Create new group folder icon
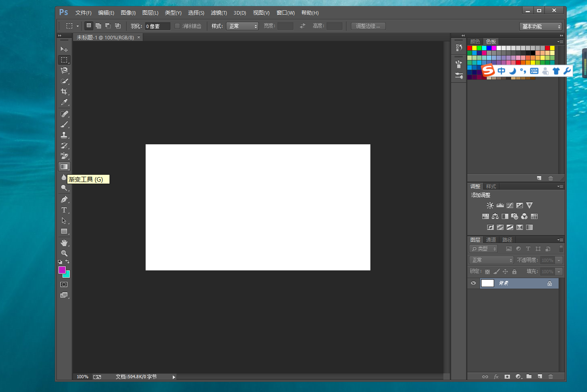 pos(529,377)
